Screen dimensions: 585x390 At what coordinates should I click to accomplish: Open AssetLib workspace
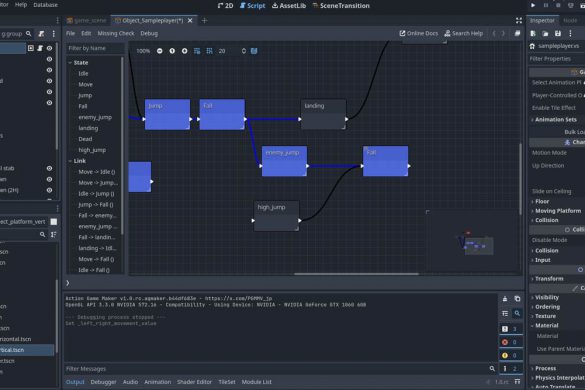289,6
